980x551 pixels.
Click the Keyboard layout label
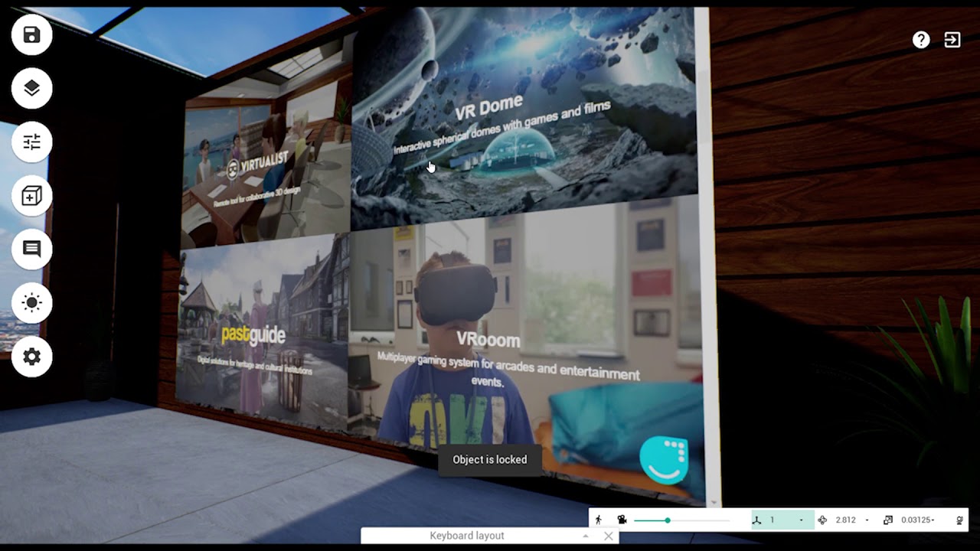[467, 536]
